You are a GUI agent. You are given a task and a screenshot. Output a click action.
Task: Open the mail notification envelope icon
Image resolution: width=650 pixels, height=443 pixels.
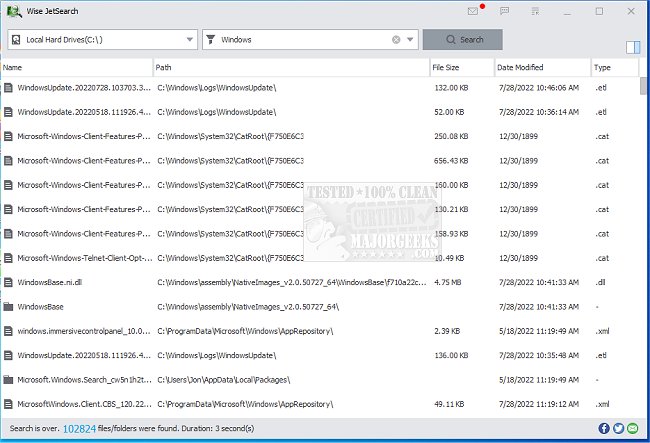click(x=473, y=11)
